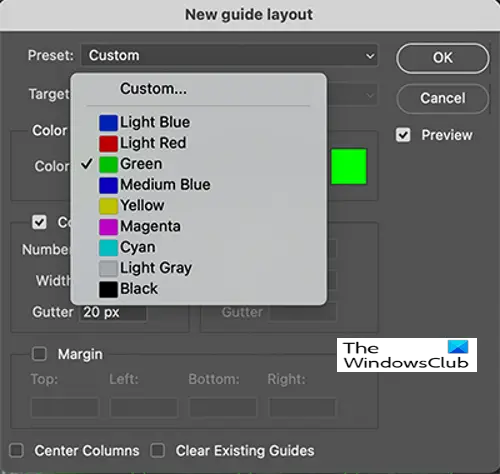The height and width of the screenshot is (474, 500).
Task: Open the bright green color swatch
Action: point(349,166)
